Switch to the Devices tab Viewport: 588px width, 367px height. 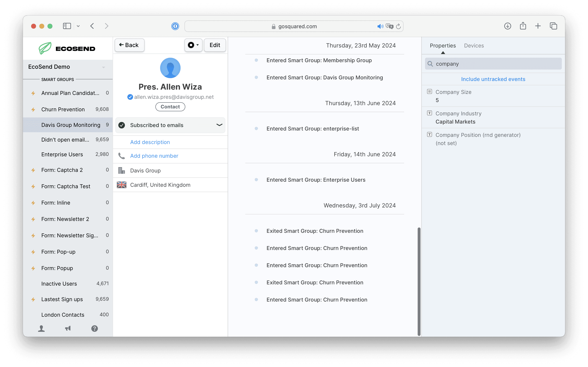474,46
